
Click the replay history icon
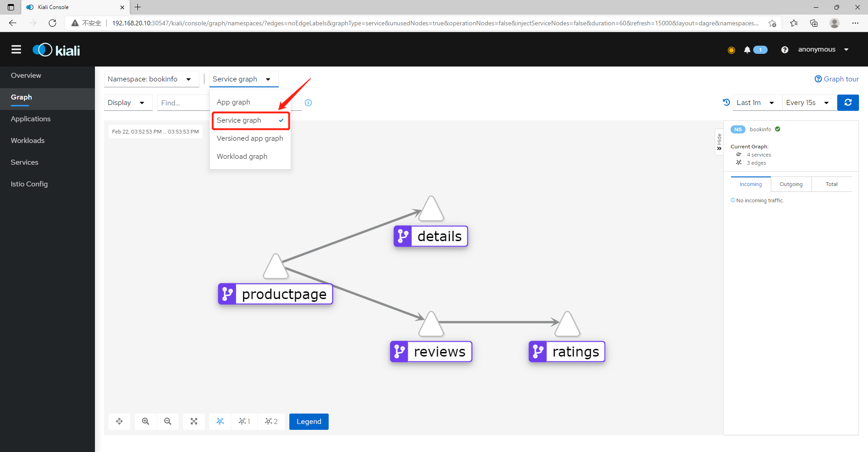pyautogui.click(x=726, y=102)
